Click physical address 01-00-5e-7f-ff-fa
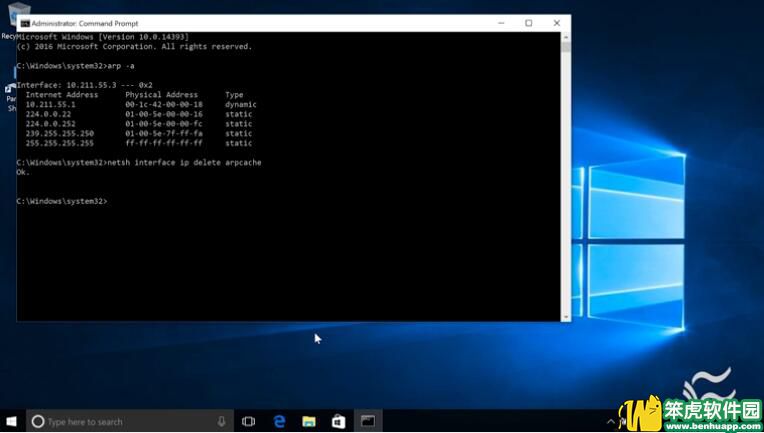764x433 pixels. [x=164, y=133]
